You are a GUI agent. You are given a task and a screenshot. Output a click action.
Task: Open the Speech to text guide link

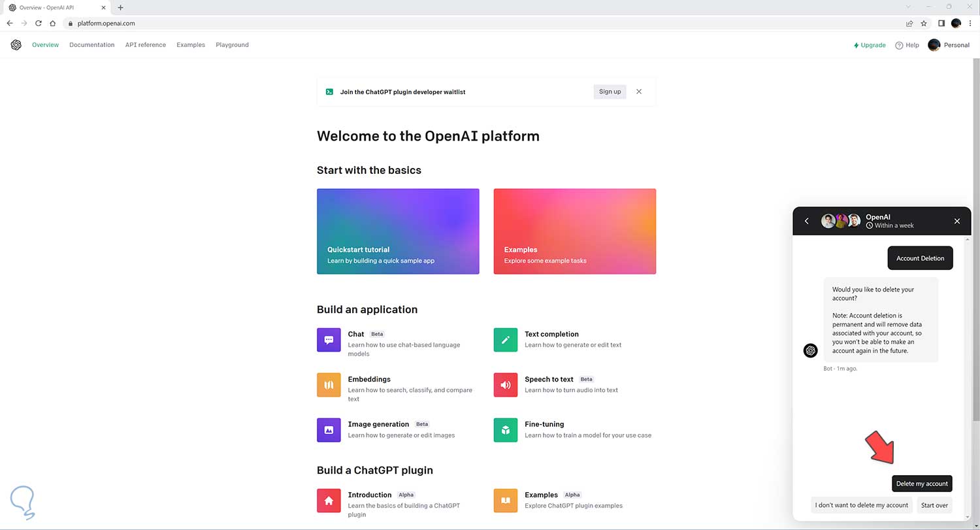coord(549,379)
